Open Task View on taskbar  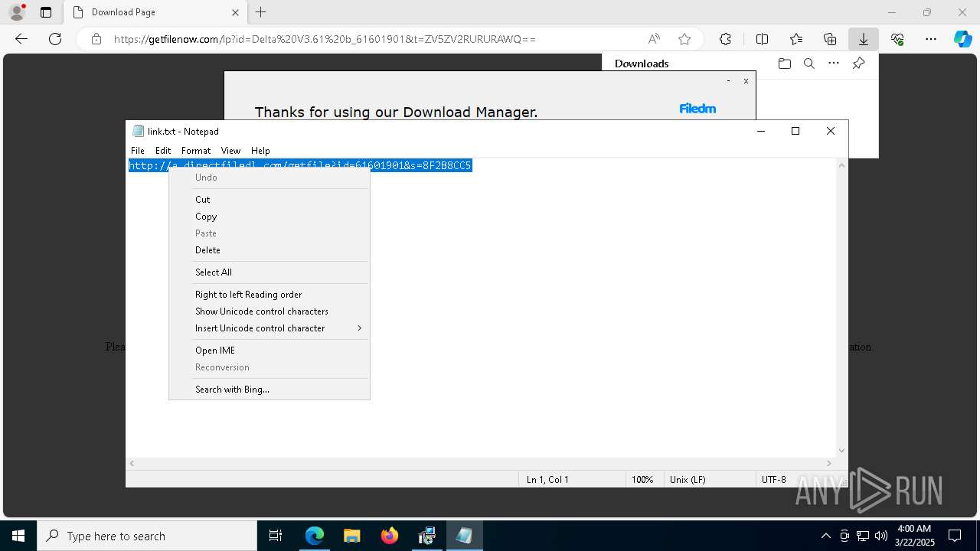click(276, 536)
